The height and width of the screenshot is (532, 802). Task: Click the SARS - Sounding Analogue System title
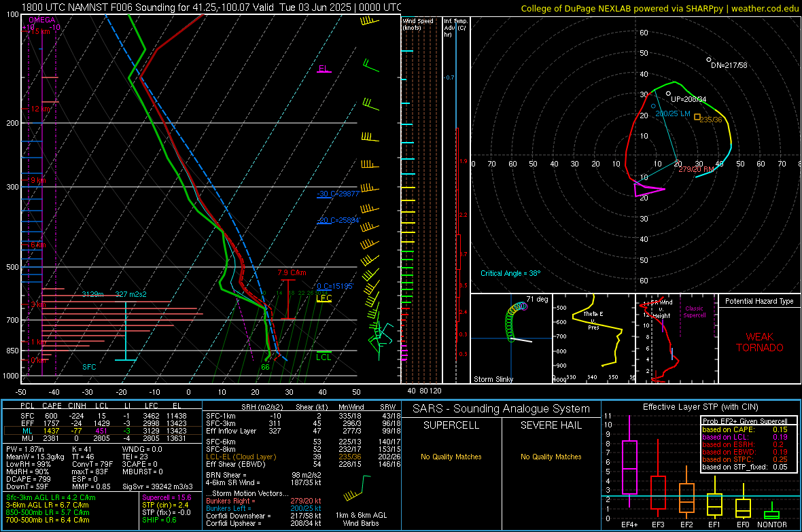tap(502, 409)
